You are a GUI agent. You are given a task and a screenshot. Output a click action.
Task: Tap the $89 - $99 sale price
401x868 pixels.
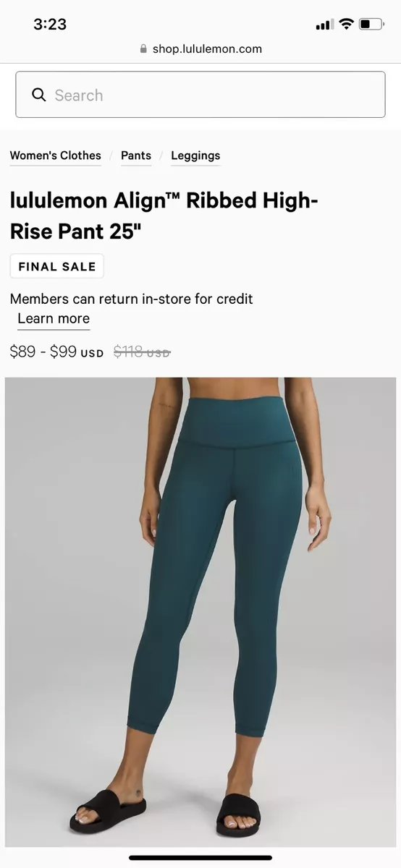tap(43, 352)
